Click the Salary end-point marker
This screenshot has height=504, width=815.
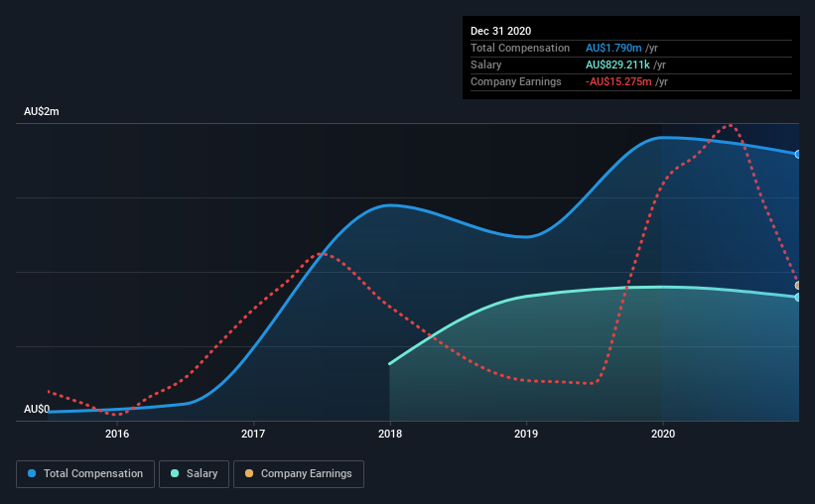(x=798, y=298)
